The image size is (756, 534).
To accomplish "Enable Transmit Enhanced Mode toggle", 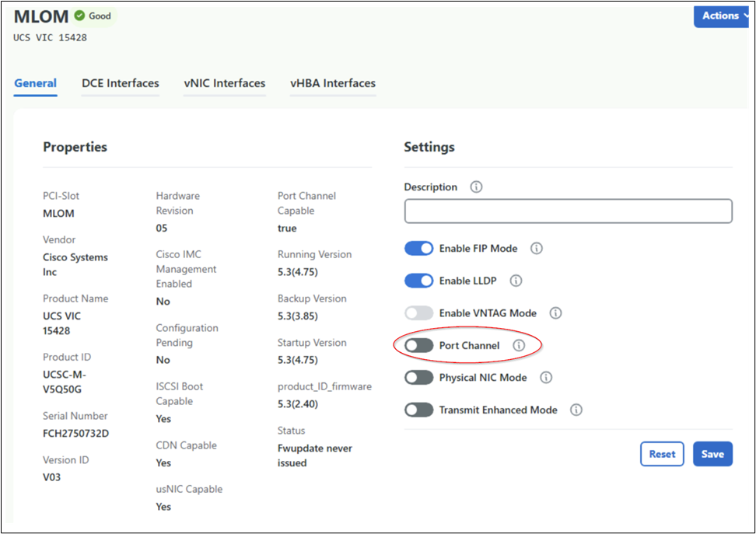I will (418, 410).
